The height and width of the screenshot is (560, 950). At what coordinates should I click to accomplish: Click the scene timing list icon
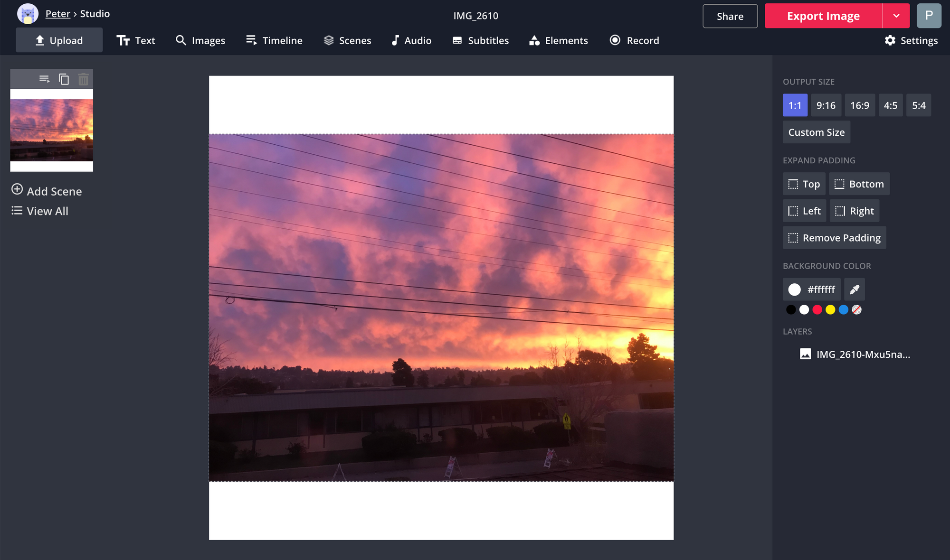45,79
